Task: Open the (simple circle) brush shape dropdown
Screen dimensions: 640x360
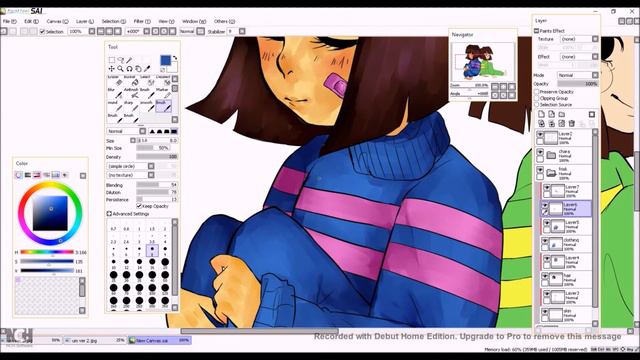Action: tap(131, 166)
